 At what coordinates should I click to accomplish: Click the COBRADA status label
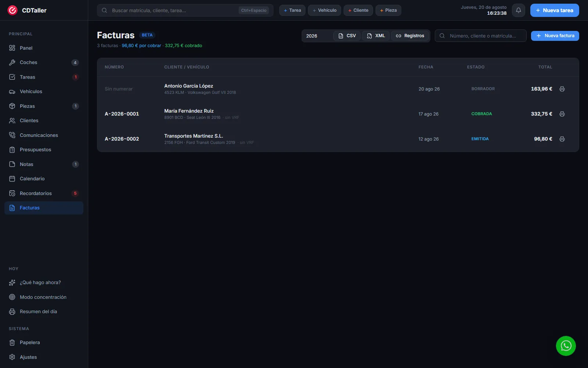pos(481,114)
